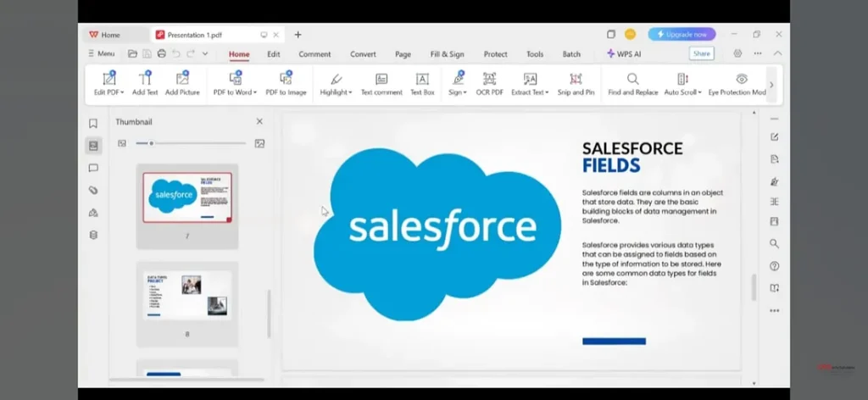Expand the Edit PDF dropdown
Image resolution: width=868 pixels, height=400 pixels.
coord(122,92)
